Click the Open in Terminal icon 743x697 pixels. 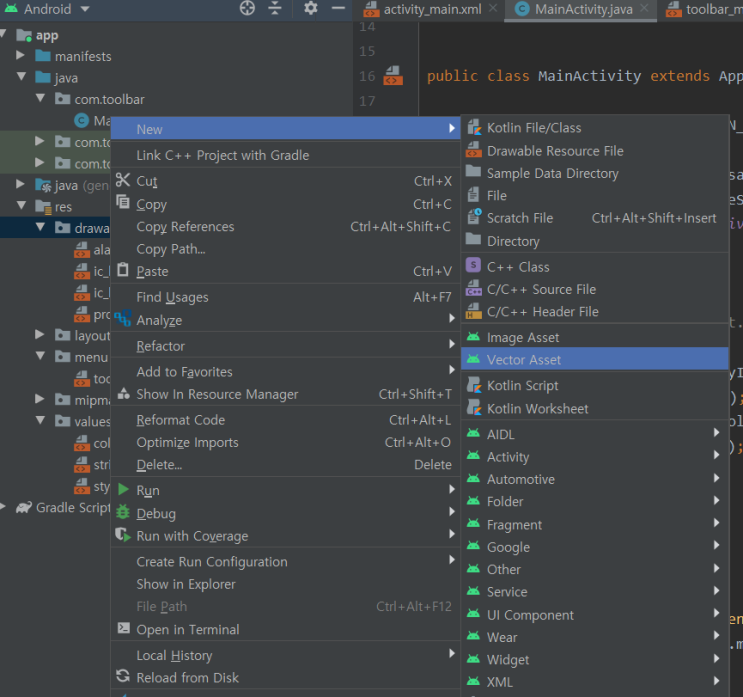[123, 628]
